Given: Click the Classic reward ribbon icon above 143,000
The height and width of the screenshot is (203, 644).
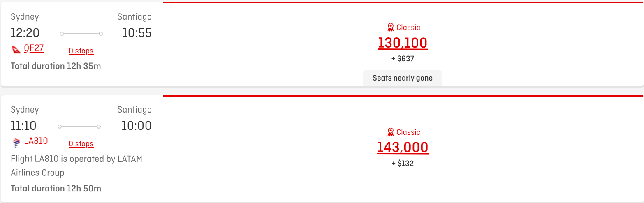Looking at the screenshot, I should click(391, 132).
